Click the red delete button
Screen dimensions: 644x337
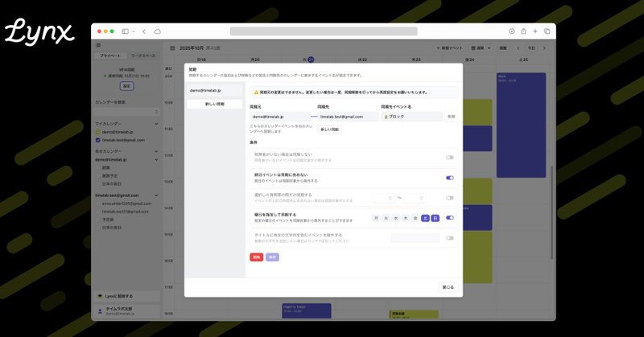coord(256,257)
